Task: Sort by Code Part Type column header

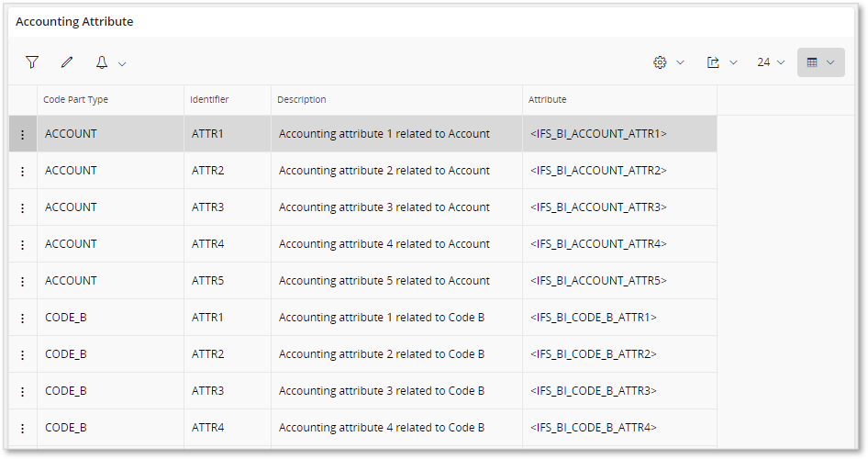Action: pyautogui.click(x=76, y=100)
